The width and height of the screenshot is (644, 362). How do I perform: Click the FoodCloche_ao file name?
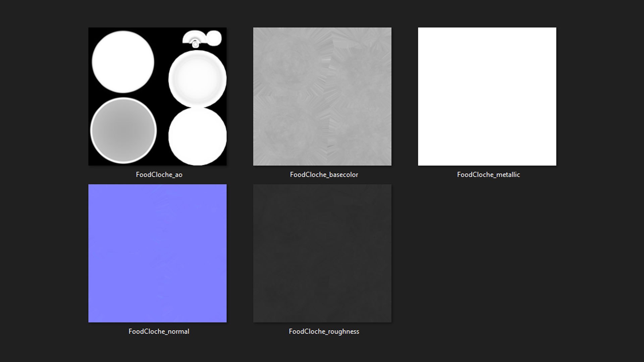[159, 175]
